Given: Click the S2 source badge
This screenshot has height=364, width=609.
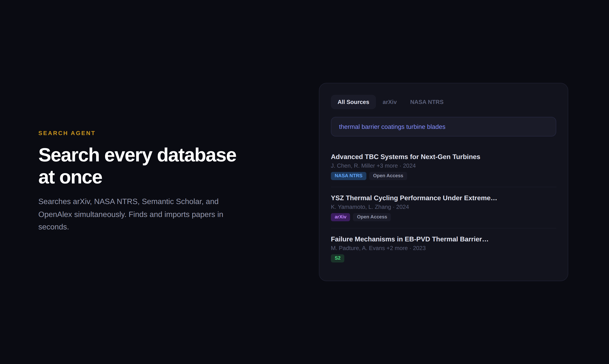Looking at the screenshot, I should pos(337,258).
